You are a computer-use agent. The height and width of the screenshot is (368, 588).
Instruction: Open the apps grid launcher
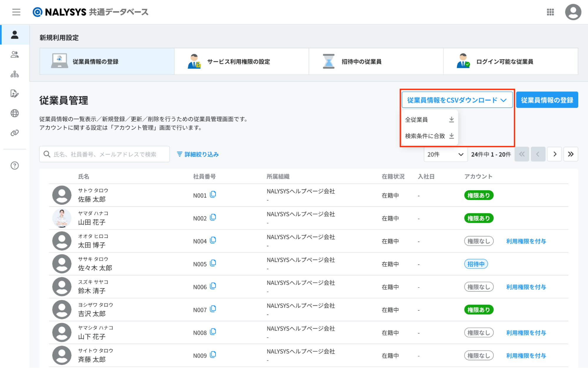pos(550,12)
